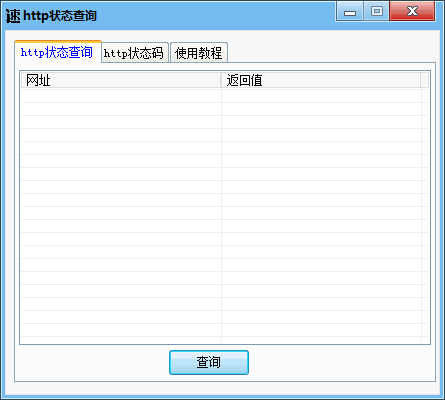Screen dimensions: 445x400
Task: Select the first row in 网址 column
Action: [x=121, y=96]
